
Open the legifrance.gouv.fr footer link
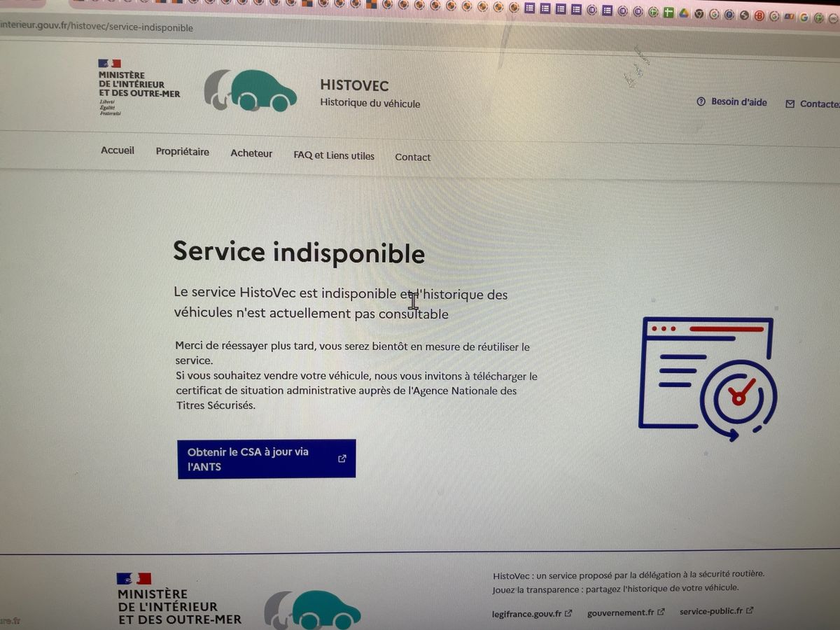pyautogui.click(x=532, y=613)
